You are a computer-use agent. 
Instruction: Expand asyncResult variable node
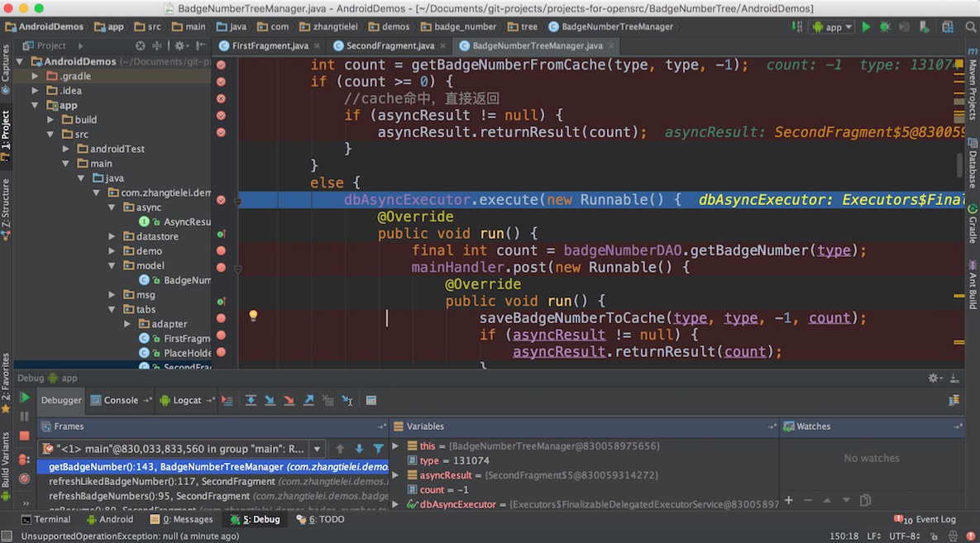pos(395,475)
